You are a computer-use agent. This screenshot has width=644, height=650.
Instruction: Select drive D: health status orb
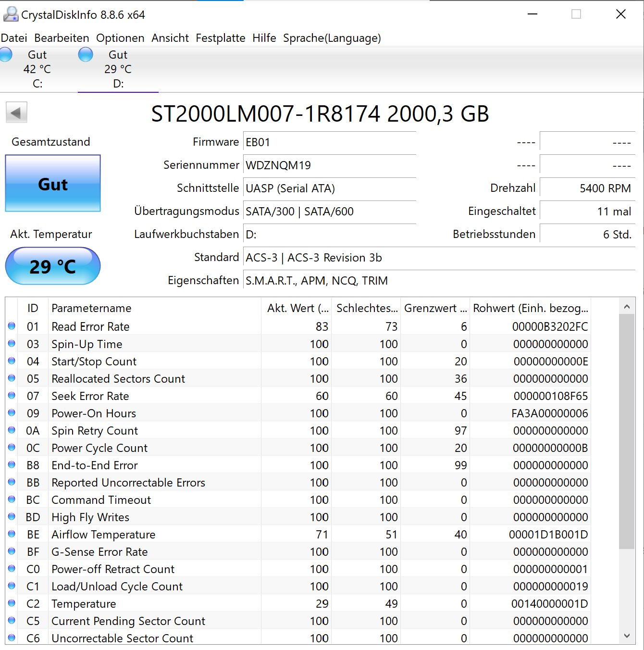pyautogui.click(x=86, y=54)
